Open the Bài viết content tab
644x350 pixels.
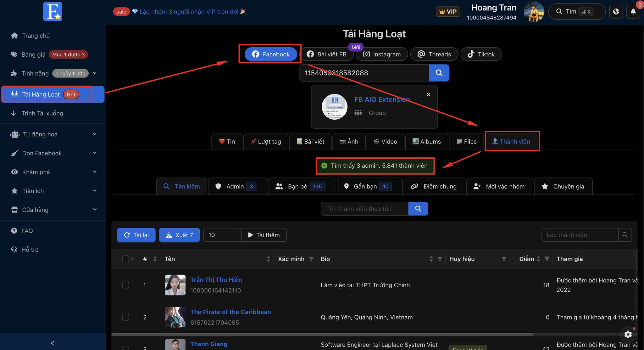pos(310,142)
